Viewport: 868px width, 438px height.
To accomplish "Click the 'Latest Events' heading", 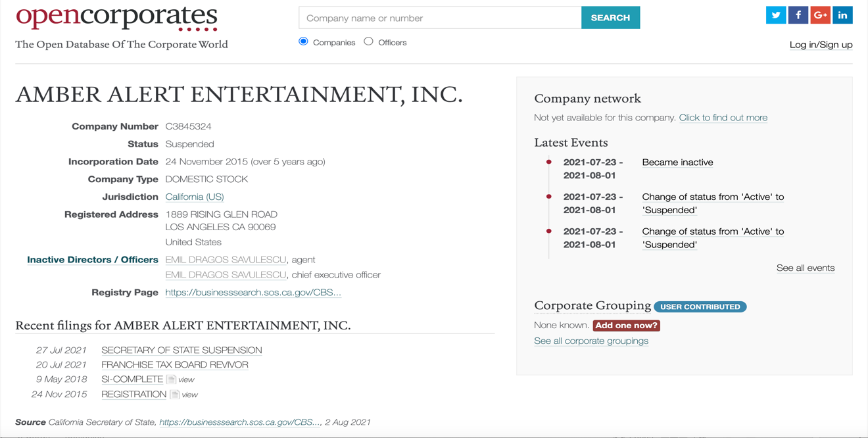I will coord(571,143).
